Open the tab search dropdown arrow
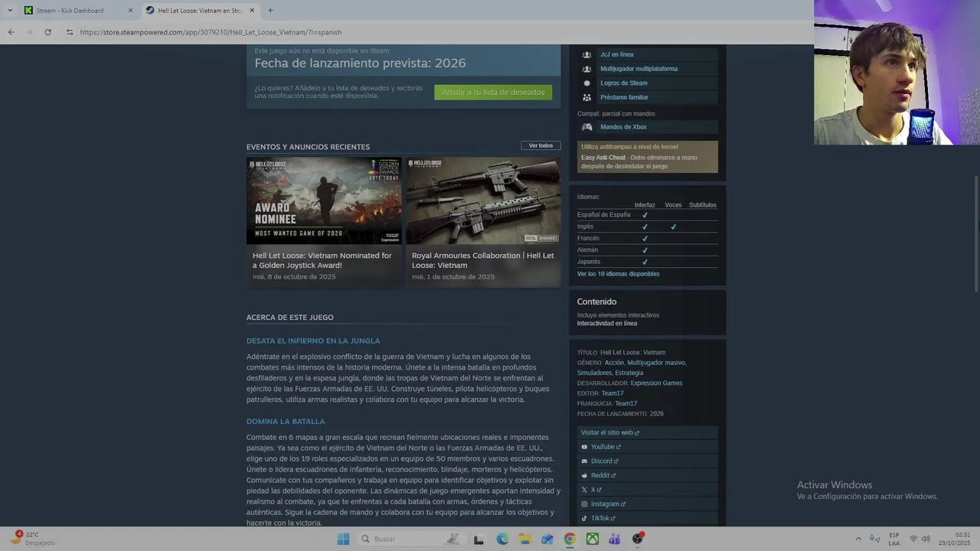 10,10
